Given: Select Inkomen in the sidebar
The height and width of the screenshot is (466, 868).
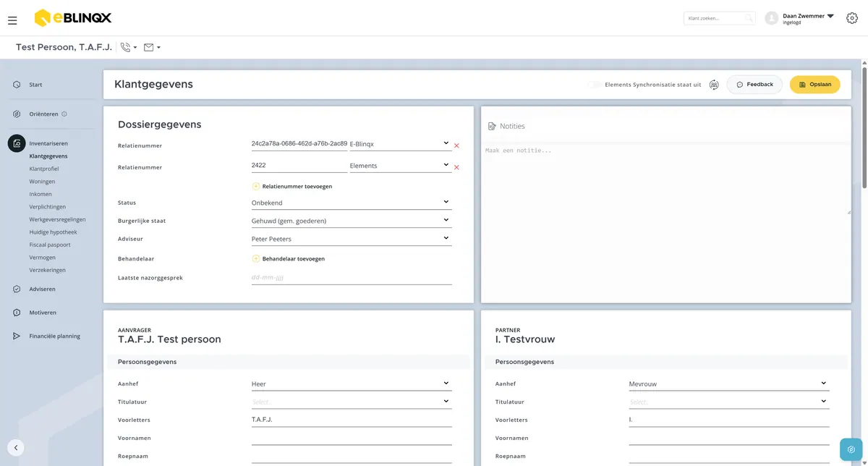Looking at the screenshot, I should tap(41, 194).
